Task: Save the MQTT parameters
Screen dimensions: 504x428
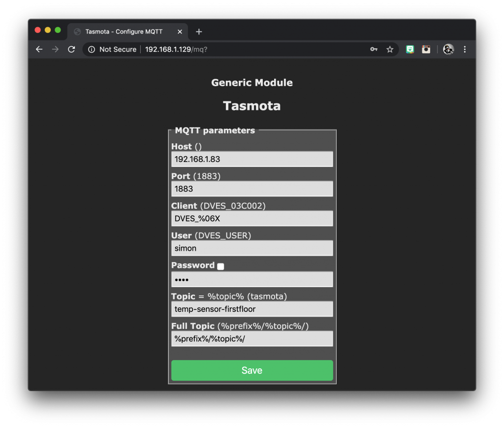Action: click(252, 370)
